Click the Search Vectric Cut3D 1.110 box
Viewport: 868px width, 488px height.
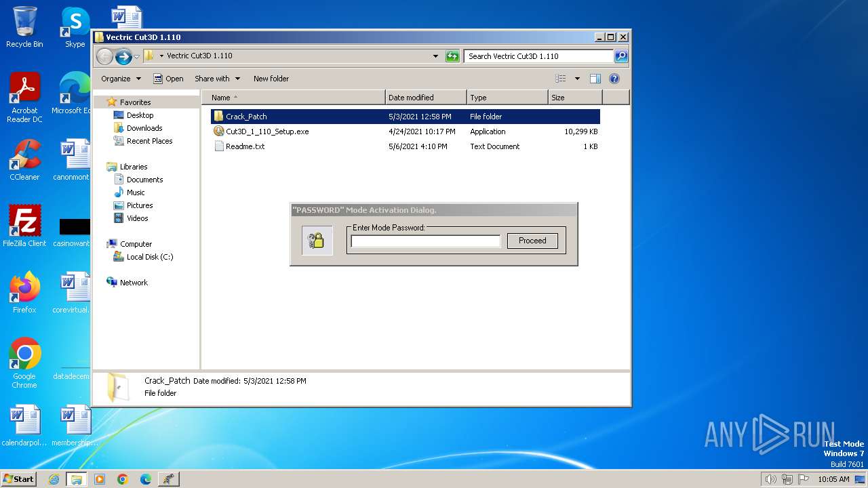[539, 56]
